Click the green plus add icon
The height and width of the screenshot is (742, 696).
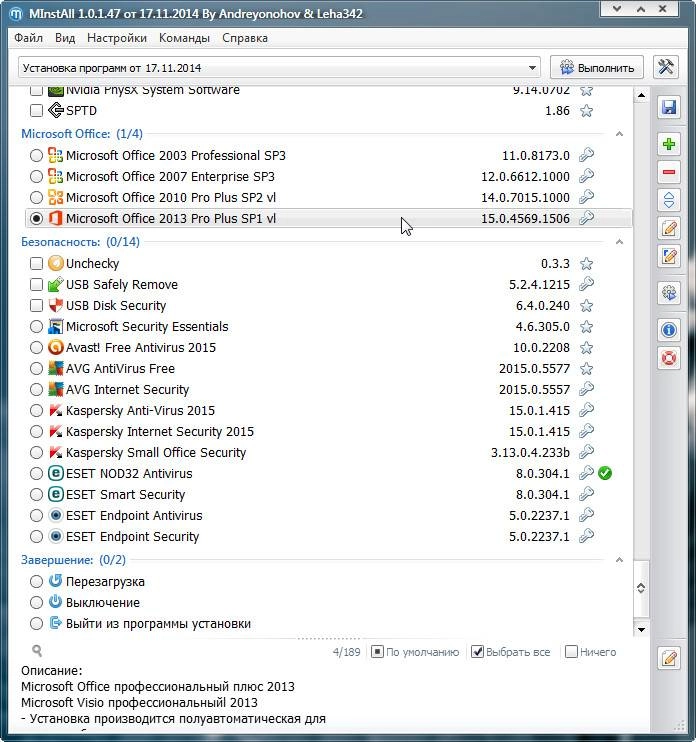click(x=669, y=144)
